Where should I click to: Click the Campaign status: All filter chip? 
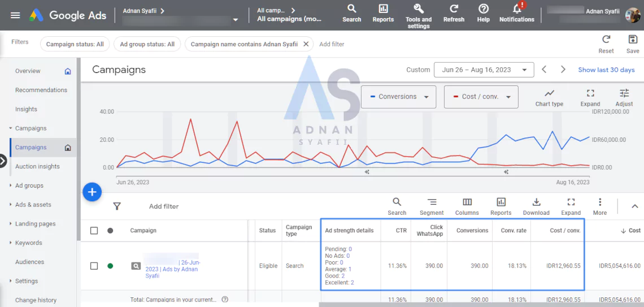tap(75, 44)
